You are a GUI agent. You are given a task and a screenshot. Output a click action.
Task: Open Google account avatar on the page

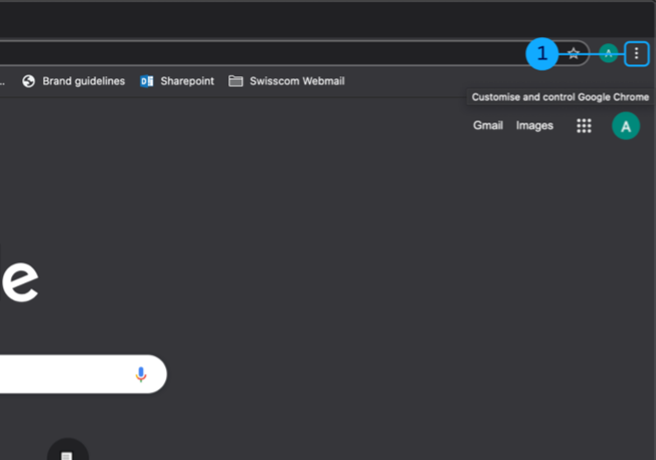tap(626, 126)
